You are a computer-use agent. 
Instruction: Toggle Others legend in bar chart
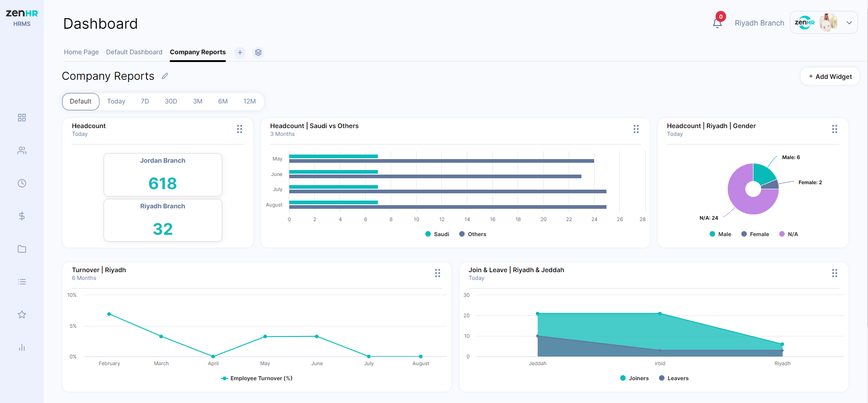coord(473,234)
